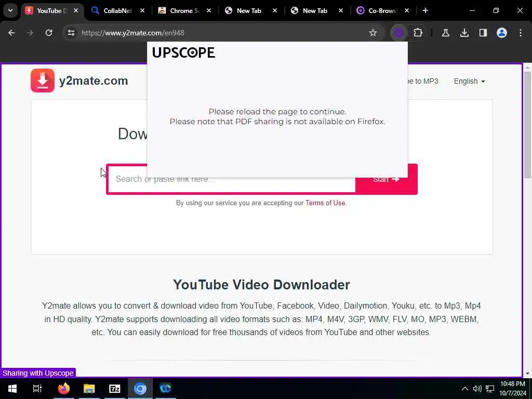Click the UPSCOPE logo in popup
The width and height of the screenshot is (532, 399).
pyautogui.click(x=183, y=52)
